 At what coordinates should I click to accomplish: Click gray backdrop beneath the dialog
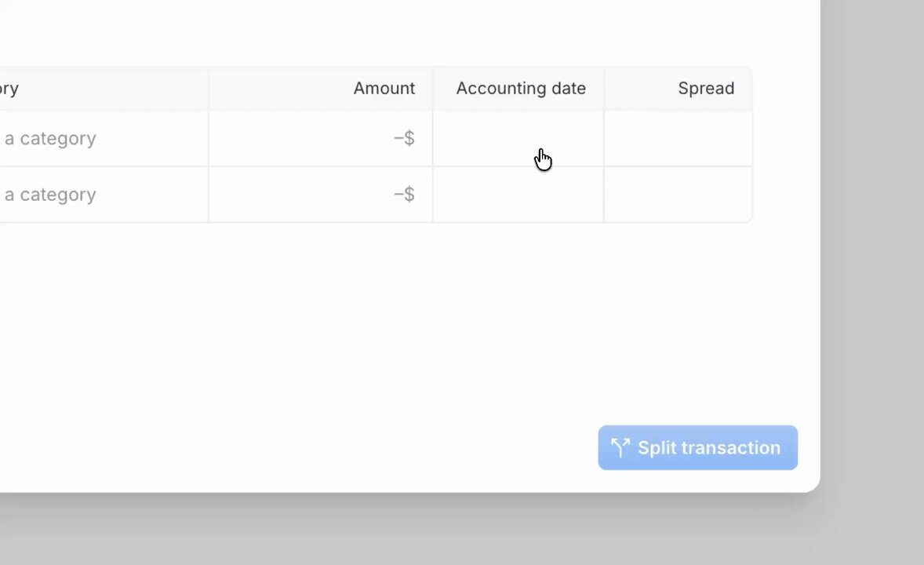pyautogui.click(x=413, y=529)
